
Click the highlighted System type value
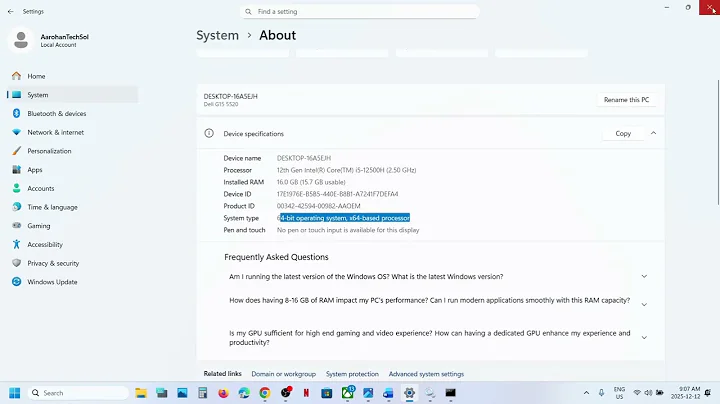[343, 218]
